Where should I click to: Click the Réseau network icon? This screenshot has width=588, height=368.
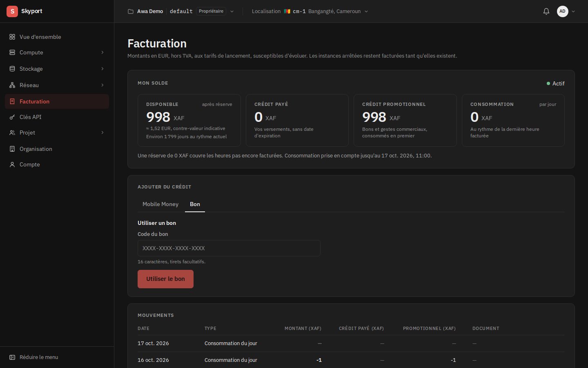click(x=12, y=85)
